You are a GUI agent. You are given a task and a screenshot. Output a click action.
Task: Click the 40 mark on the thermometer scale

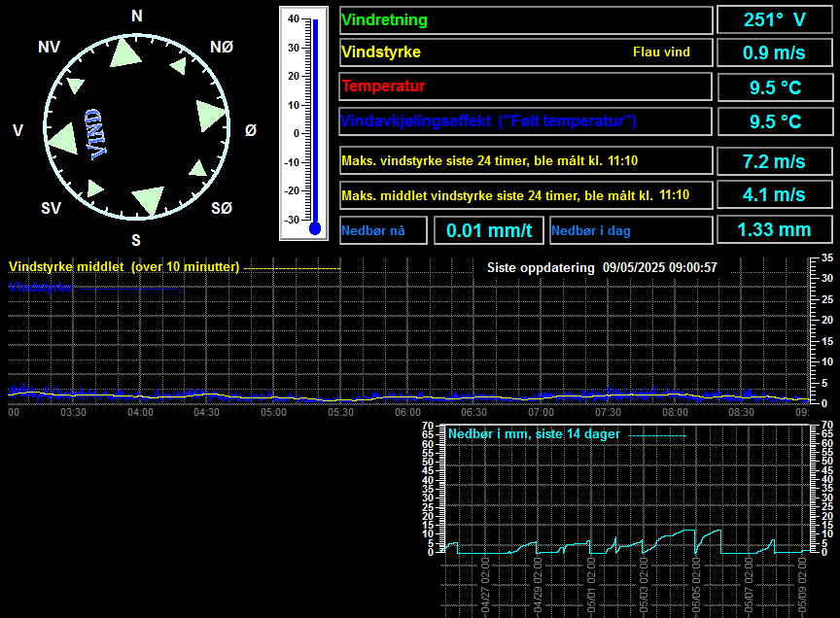294,18
